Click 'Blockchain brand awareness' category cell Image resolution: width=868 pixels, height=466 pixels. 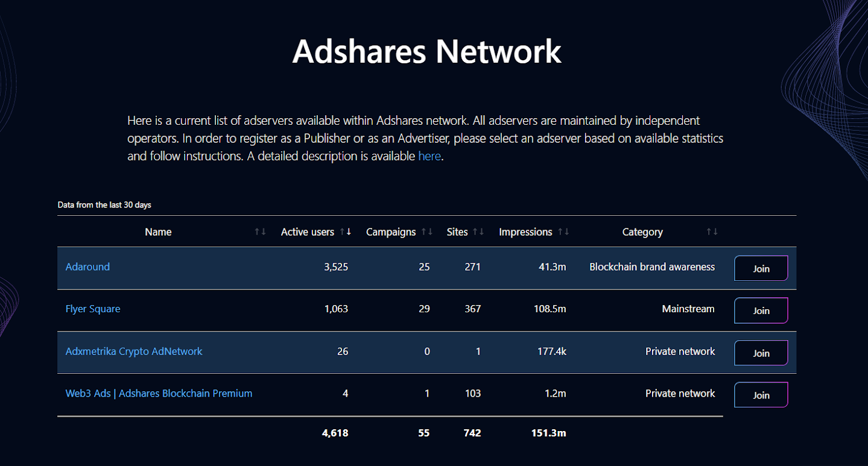(x=652, y=266)
